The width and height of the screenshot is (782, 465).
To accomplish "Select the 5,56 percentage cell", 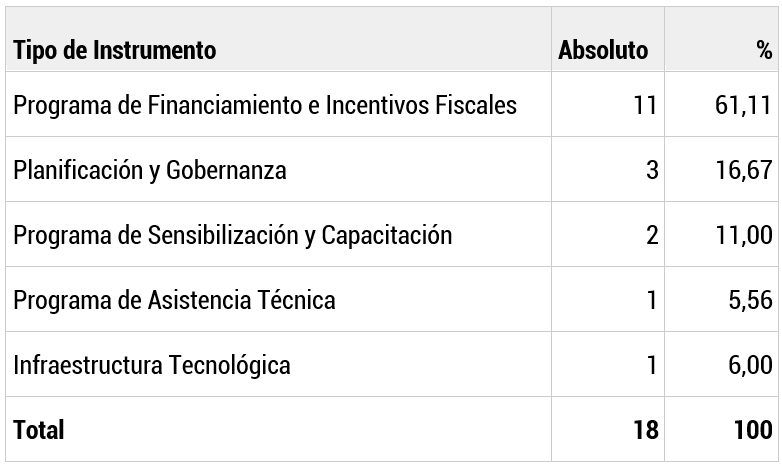I will coord(749,300).
